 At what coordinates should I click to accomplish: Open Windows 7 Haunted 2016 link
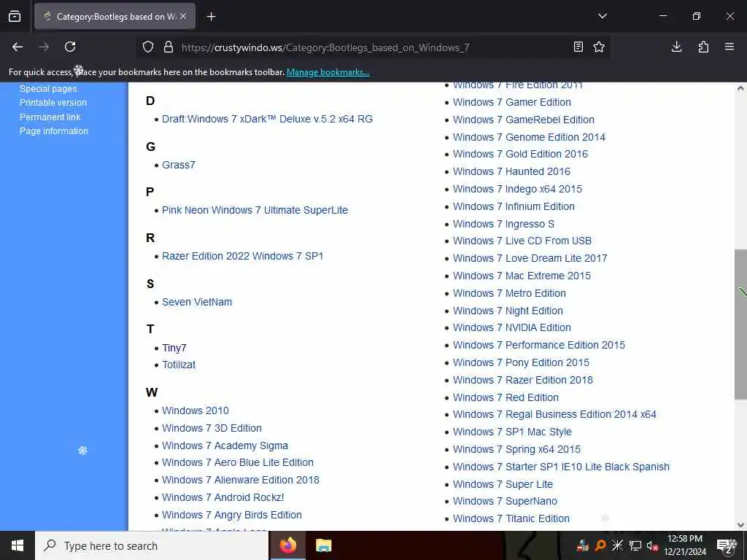click(x=511, y=171)
